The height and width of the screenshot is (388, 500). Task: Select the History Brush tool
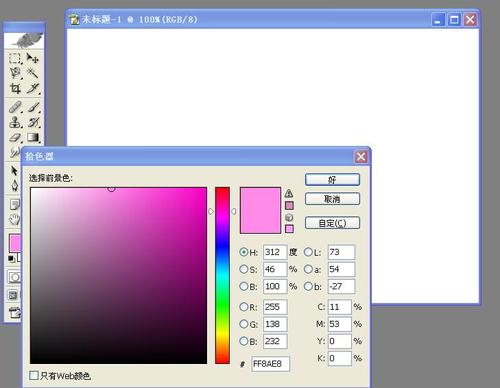pyautogui.click(x=33, y=122)
